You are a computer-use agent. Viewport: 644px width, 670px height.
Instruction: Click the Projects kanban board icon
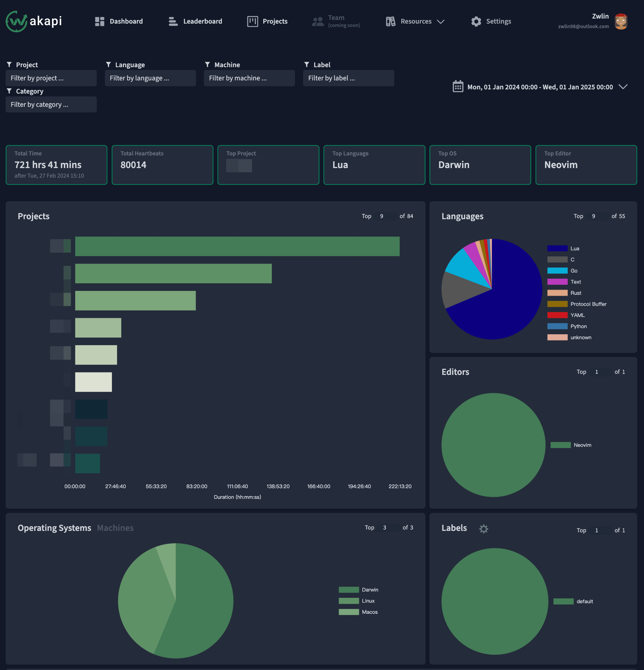[x=253, y=22]
